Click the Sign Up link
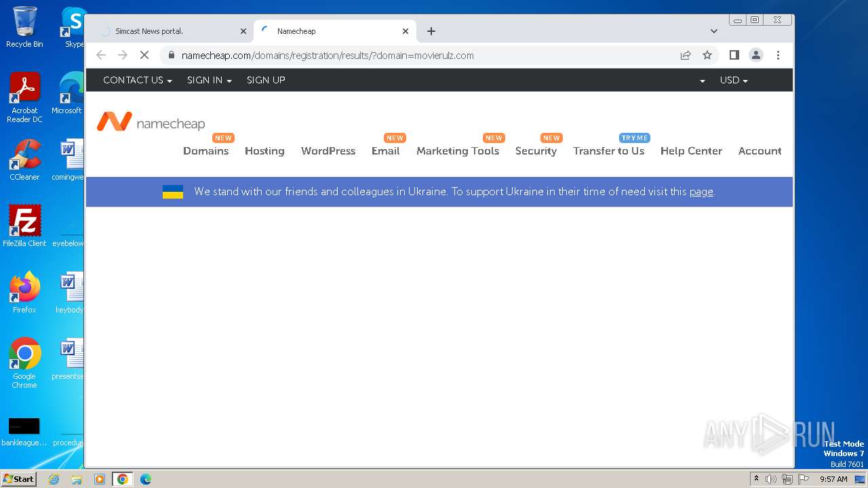The image size is (868, 488). (266, 80)
